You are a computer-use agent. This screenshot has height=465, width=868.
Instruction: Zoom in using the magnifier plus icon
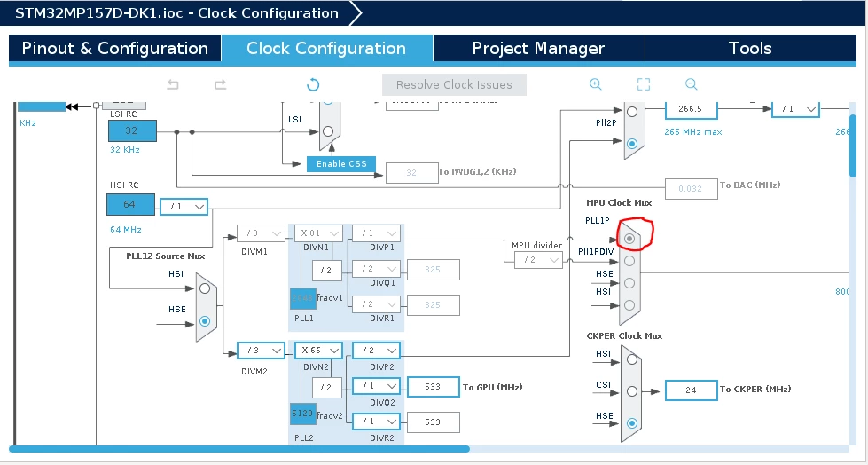pyautogui.click(x=596, y=84)
